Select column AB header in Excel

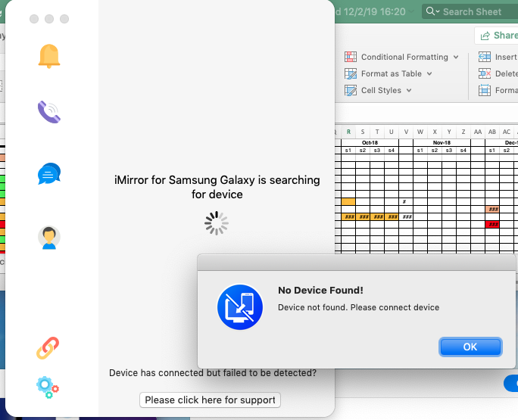(x=492, y=132)
